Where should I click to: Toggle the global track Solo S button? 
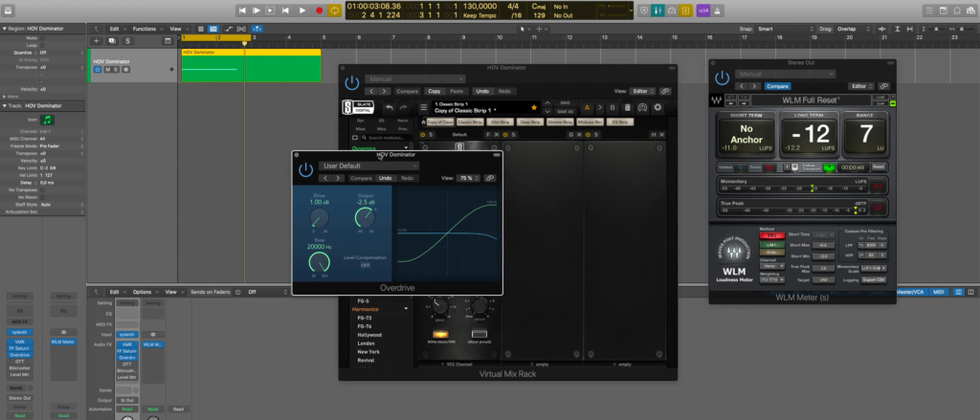(128, 40)
